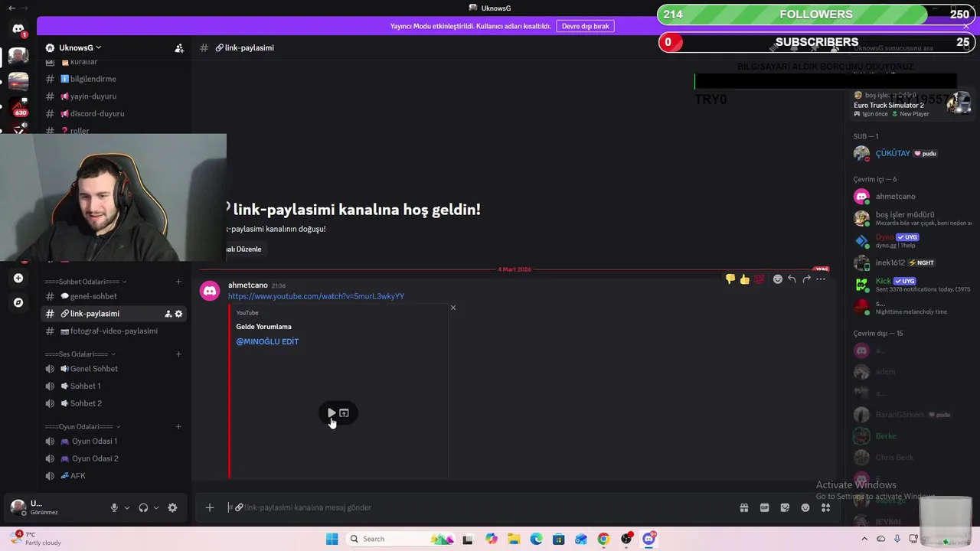Open the sticker picker
Image resolution: width=980 pixels, height=551 pixels.
coord(785,507)
